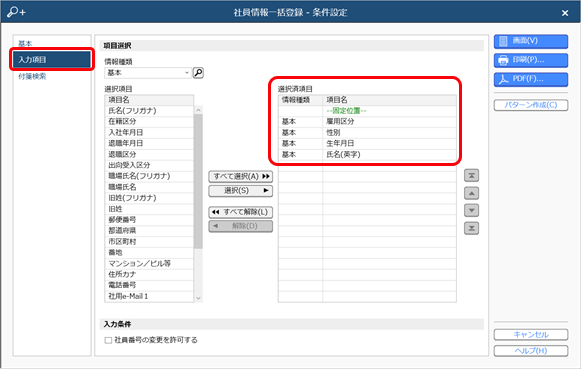Click the キャンセル button
This screenshot has height=369, width=581.
(x=531, y=335)
